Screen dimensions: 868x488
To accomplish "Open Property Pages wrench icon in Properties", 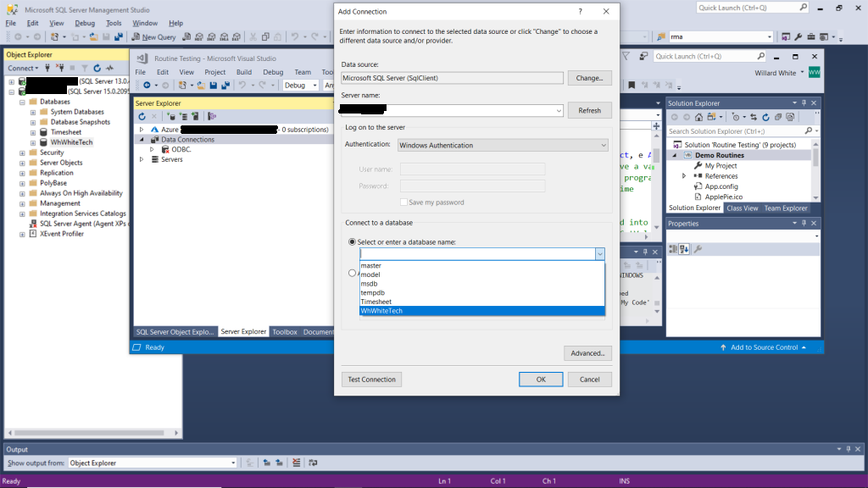I will pyautogui.click(x=698, y=249).
